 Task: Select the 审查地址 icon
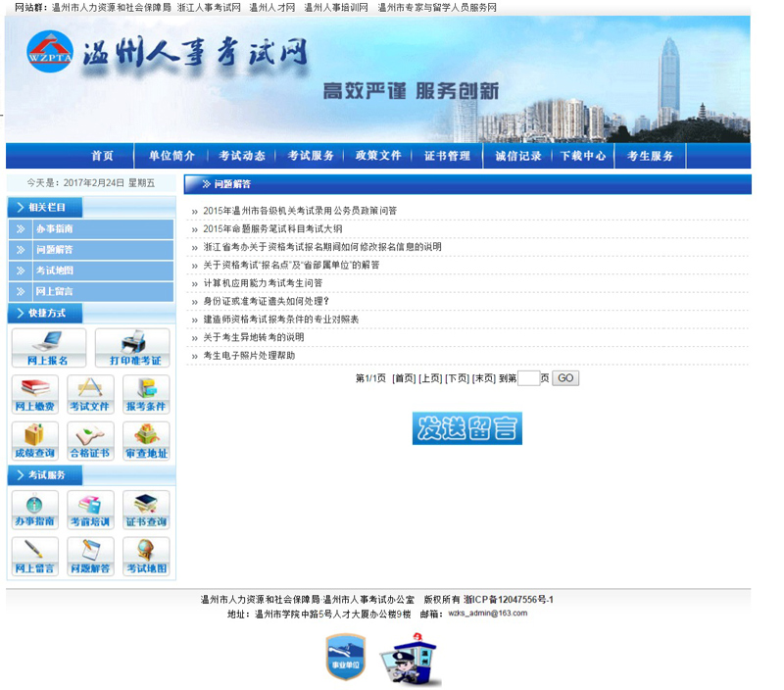(146, 440)
